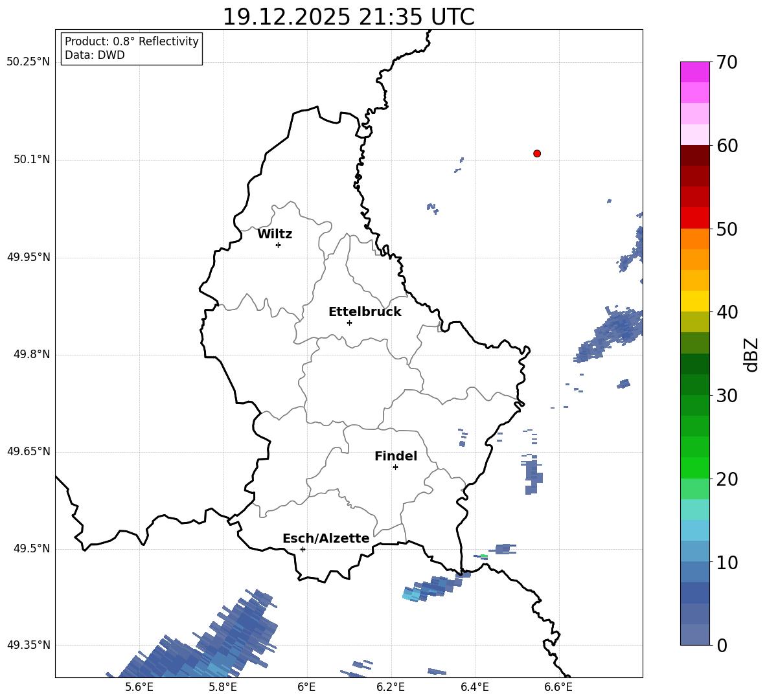This screenshot has height=700, width=767.
Task: Click the Esch/Alzette station cross marker
Action: (x=303, y=549)
